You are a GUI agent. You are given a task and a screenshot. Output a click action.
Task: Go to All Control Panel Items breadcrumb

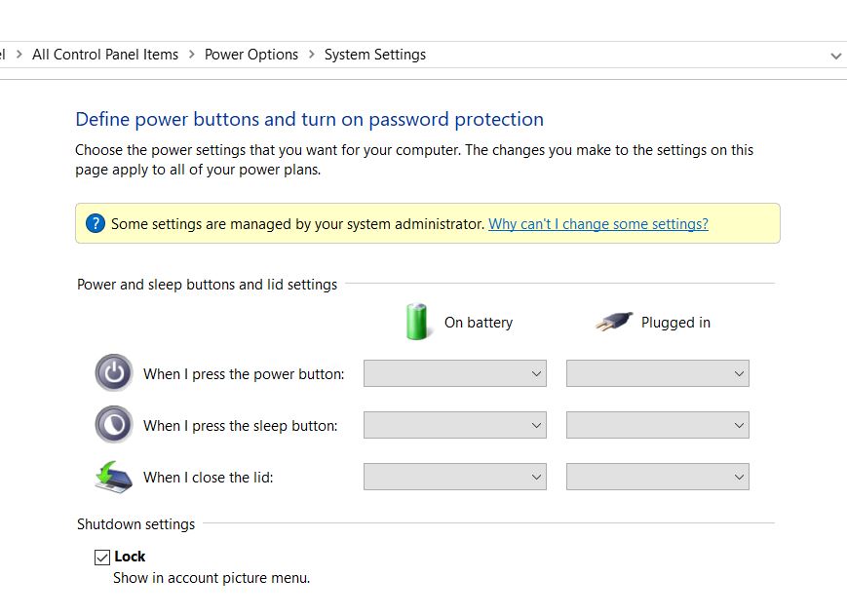pyautogui.click(x=105, y=55)
